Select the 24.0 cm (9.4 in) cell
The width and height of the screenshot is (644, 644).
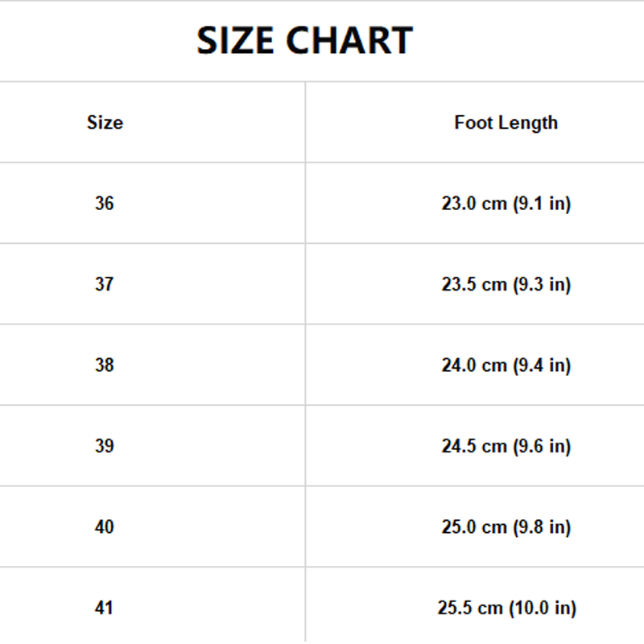(506, 365)
